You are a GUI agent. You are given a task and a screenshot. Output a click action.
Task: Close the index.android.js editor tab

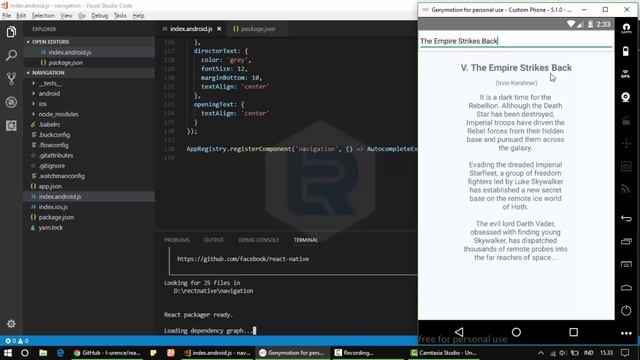(x=219, y=29)
